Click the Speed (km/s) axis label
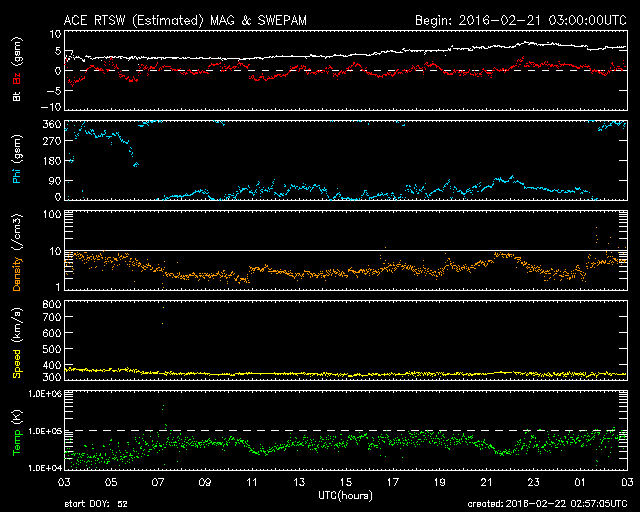640x512 pixels. tap(16, 342)
